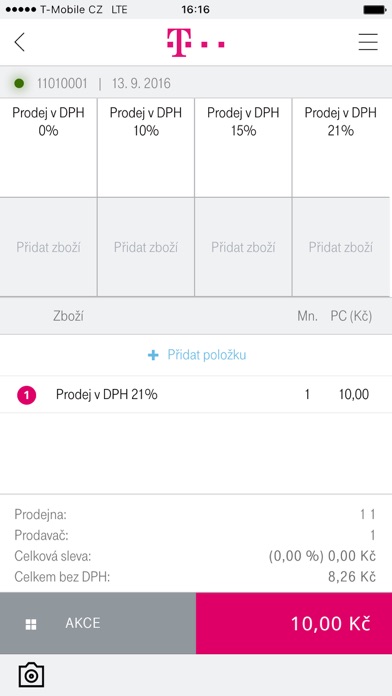Open the camera scanner icon
The image size is (392, 696).
[31, 675]
